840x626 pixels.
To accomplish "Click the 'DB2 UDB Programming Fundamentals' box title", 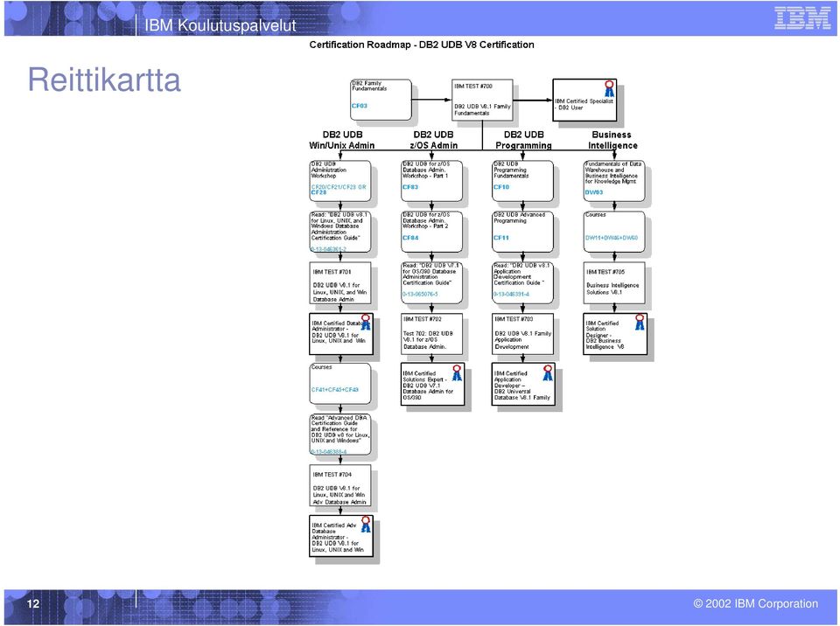I will click(511, 170).
